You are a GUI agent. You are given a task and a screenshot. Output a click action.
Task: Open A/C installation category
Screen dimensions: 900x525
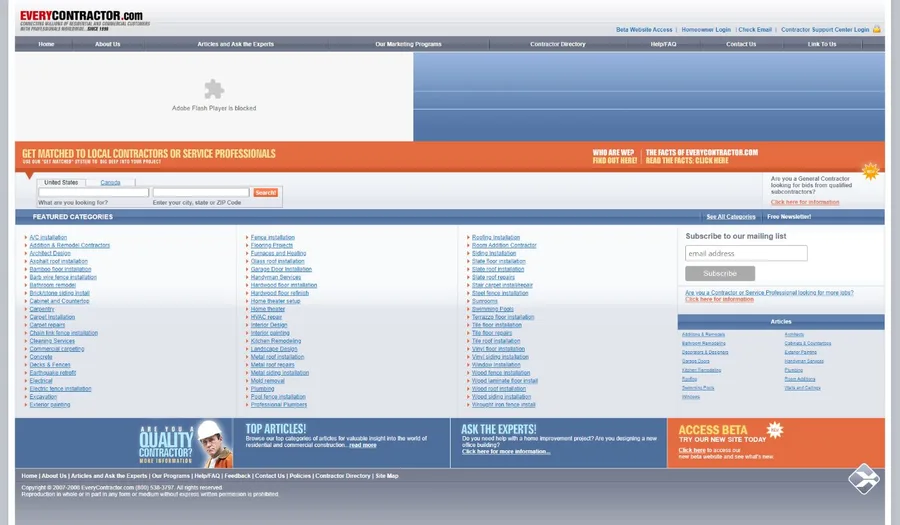[x=48, y=237]
